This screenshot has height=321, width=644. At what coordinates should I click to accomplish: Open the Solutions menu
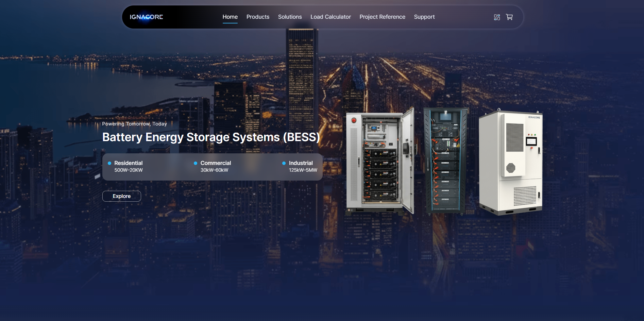(x=290, y=17)
